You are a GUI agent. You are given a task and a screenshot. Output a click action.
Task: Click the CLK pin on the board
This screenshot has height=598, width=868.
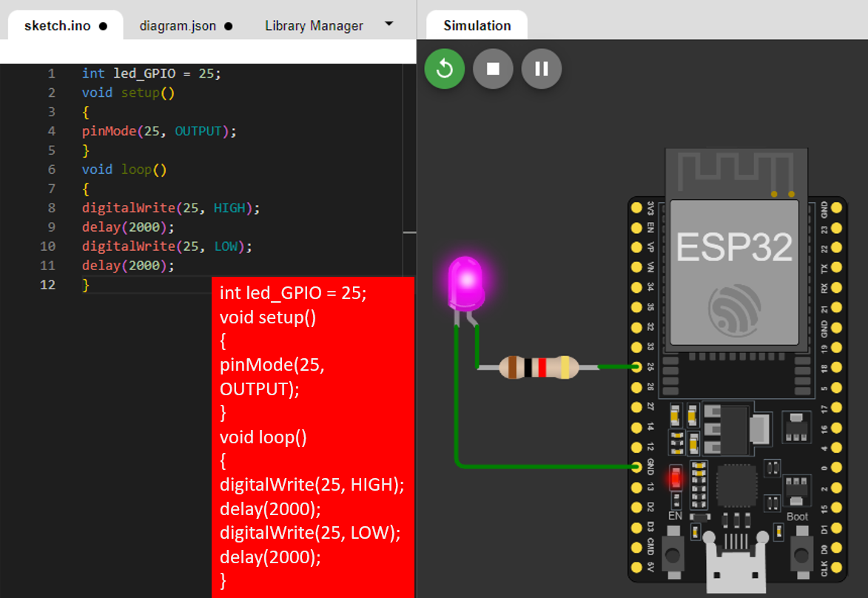click(x=836, y=568)
